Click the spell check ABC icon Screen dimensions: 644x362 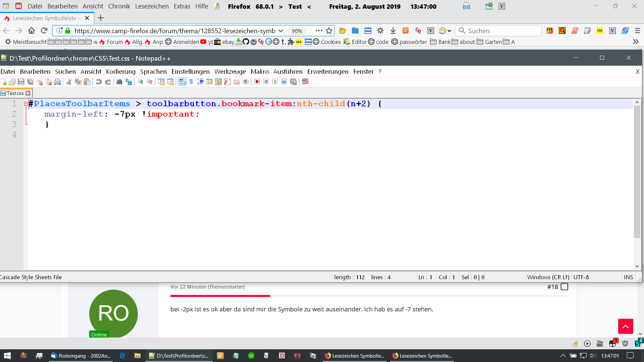coord(305,81)
